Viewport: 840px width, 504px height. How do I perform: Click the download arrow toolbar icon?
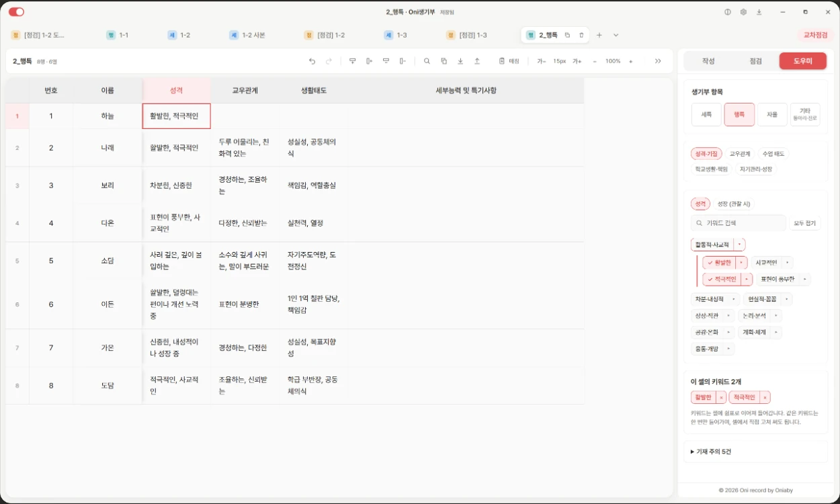pyautogui.click(x=460, y=61)
